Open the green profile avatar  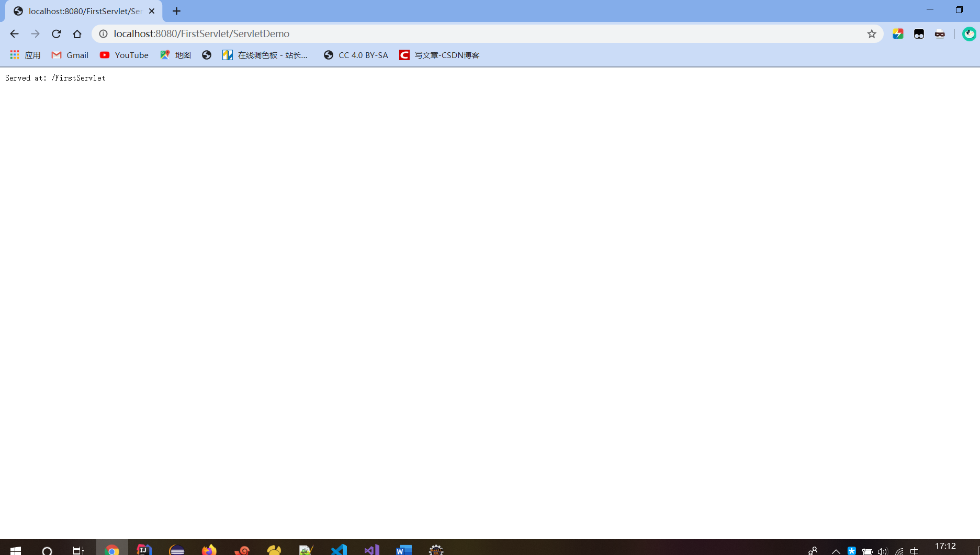pyautogui.click(x=969, y=34)
